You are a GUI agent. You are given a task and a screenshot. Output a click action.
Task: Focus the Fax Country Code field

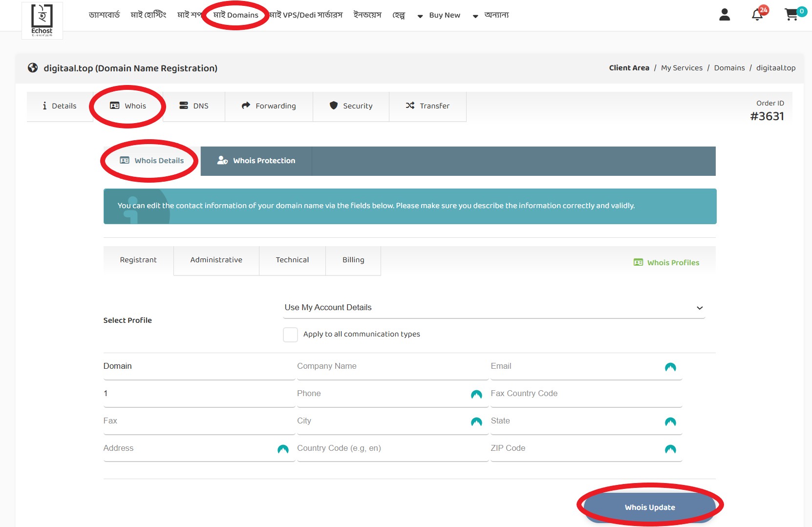(586, 394)
